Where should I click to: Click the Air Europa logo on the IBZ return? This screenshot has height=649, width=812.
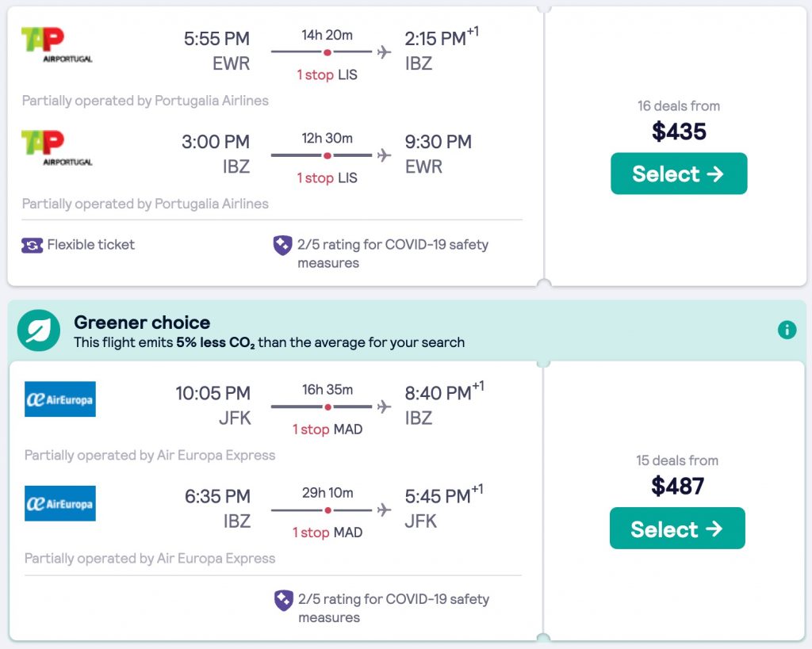(x=60, y=503)
